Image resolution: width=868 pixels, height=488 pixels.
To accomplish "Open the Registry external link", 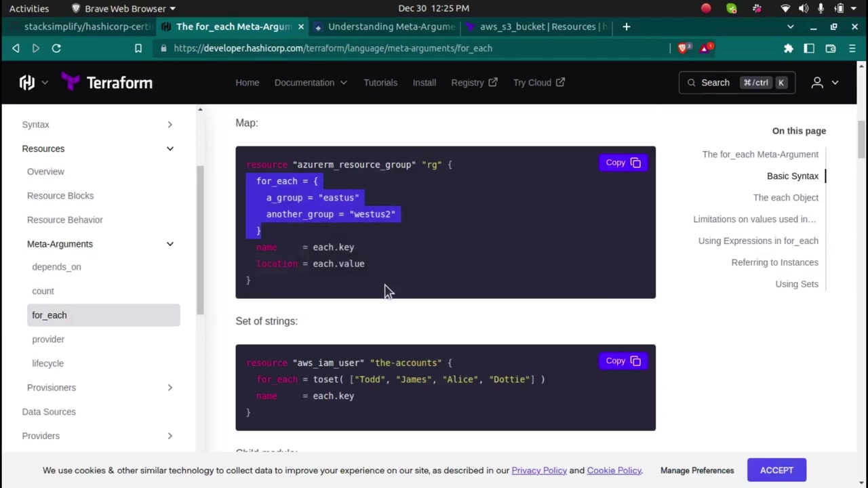I will 474,83.
